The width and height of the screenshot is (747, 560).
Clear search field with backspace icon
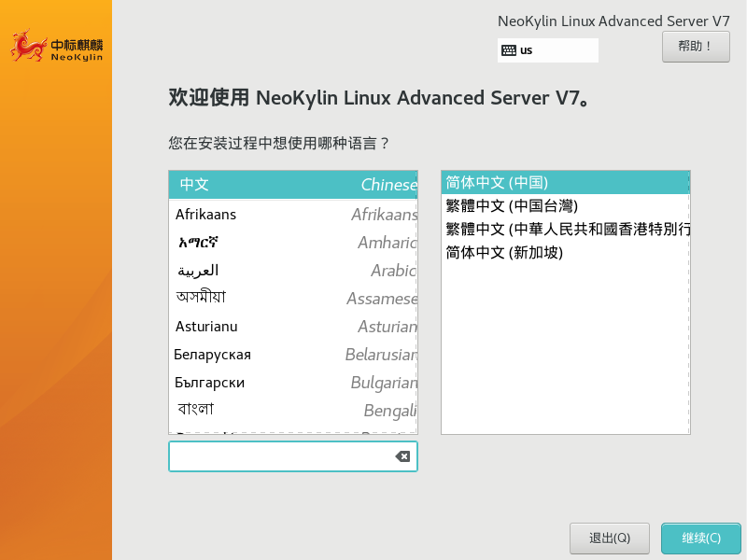point(402,456)
